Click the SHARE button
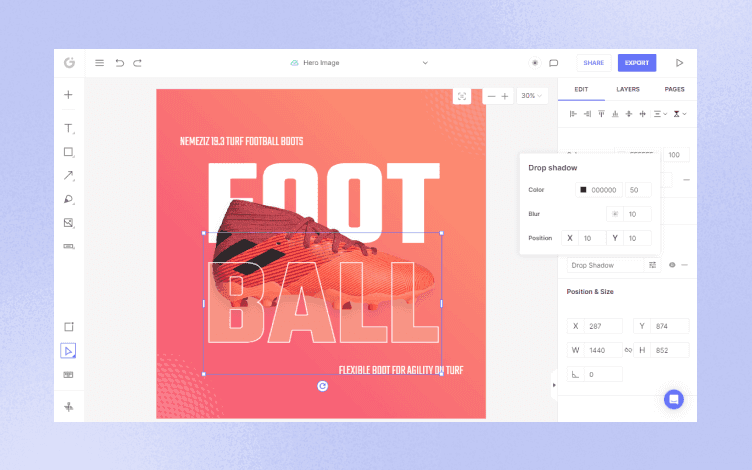 [594, 63]
